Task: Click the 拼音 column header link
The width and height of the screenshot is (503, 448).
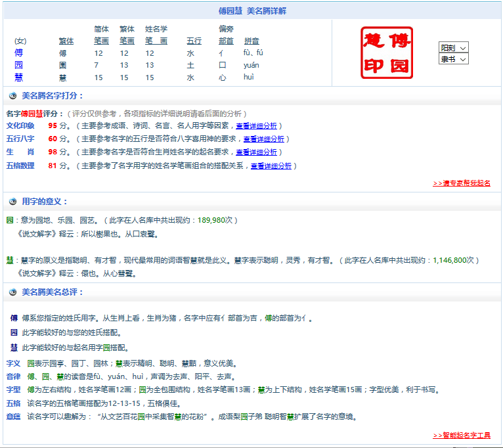Action: [x=251, y=41]
